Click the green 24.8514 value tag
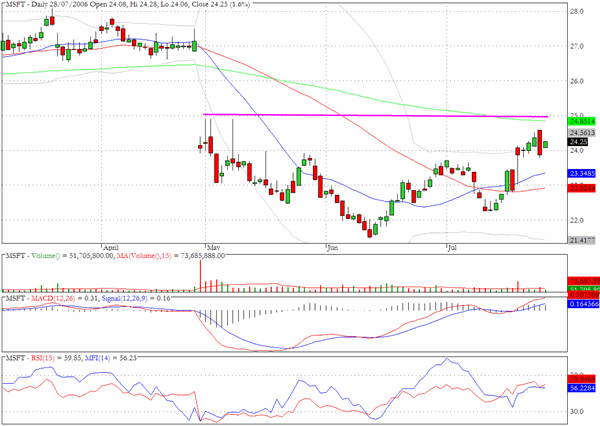Screen dimensions: 600x426 pyautogui.click(x=582, y=121)
